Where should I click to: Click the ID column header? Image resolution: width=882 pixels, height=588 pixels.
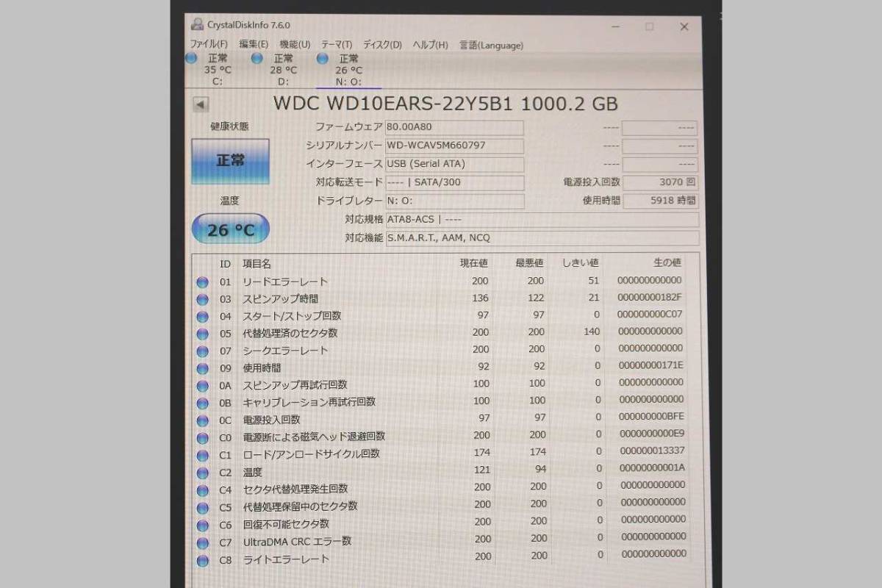click(225, 263)
